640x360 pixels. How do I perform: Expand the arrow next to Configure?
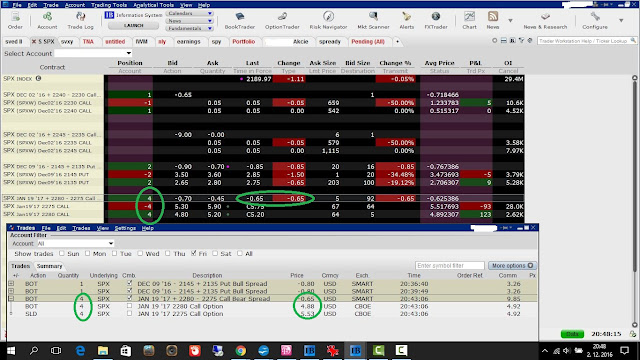(x=621, y=20)
